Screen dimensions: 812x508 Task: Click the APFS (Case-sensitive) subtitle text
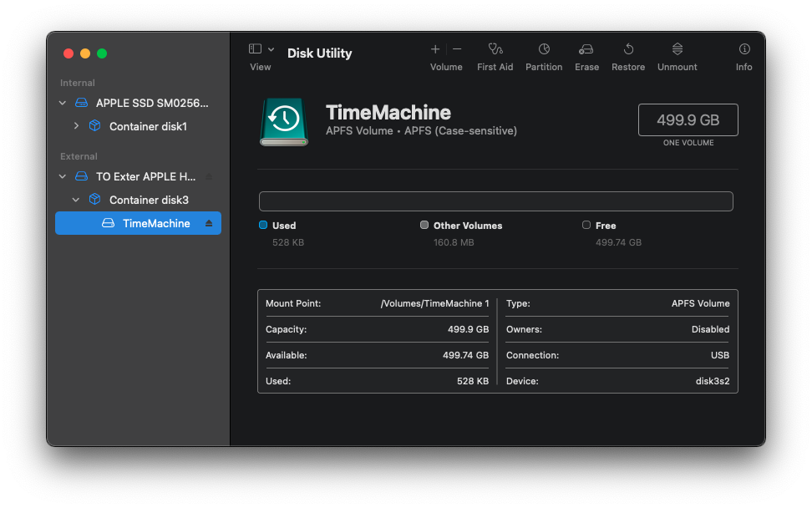click(x=460, y=131)
